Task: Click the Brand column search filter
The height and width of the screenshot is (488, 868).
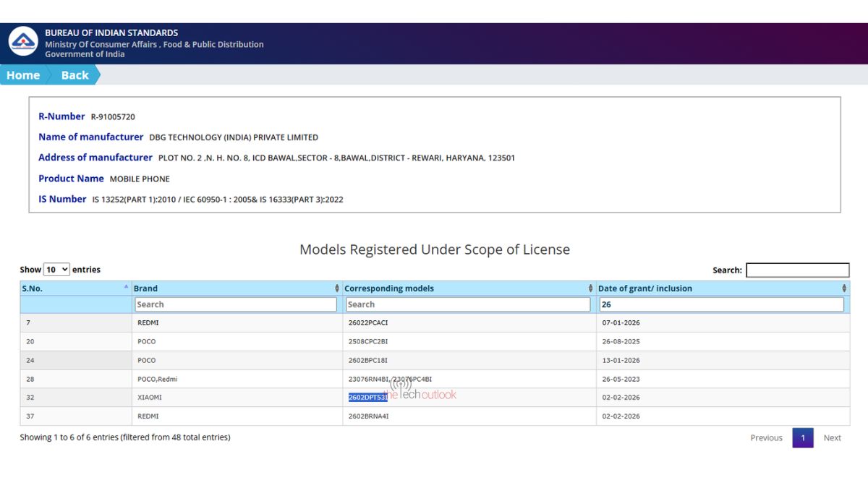Action: coord(235,304)
